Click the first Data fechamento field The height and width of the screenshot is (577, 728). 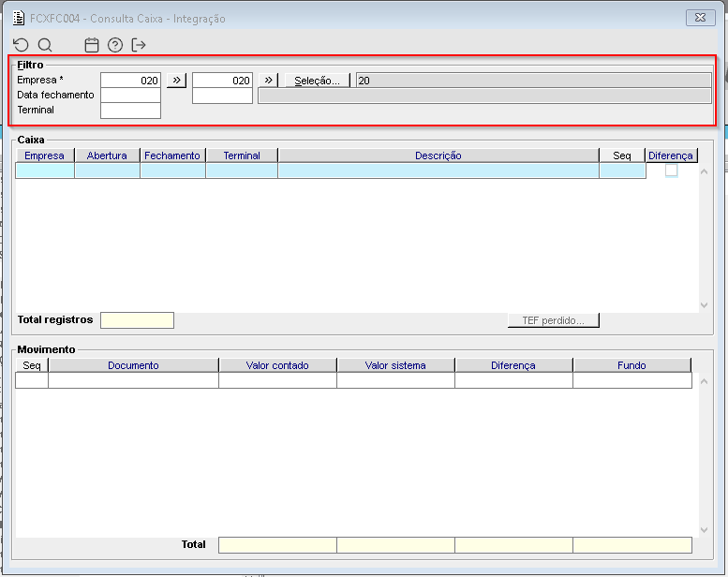pyautogui.click(x=130, y=96)
